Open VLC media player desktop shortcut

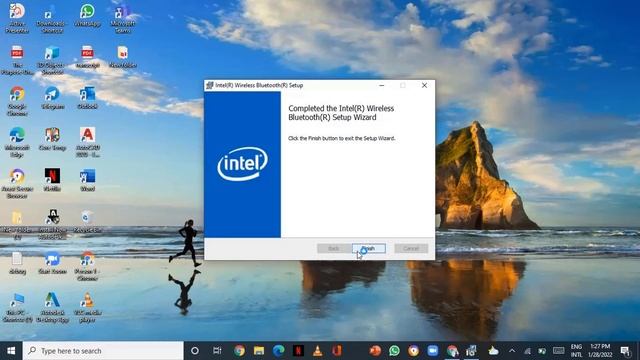coord(87,307)
